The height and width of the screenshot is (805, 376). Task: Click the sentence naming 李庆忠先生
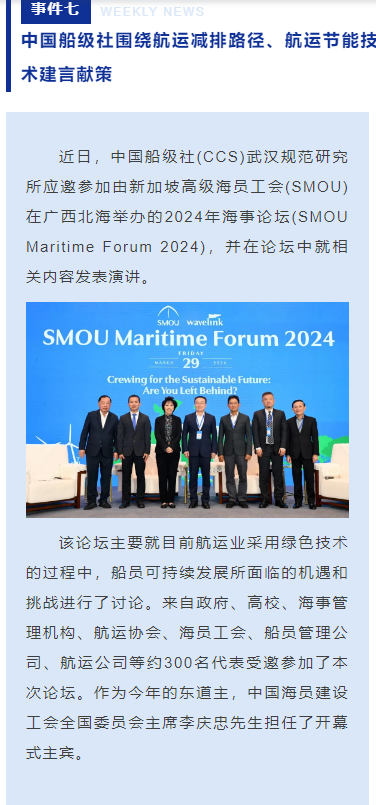187,723
